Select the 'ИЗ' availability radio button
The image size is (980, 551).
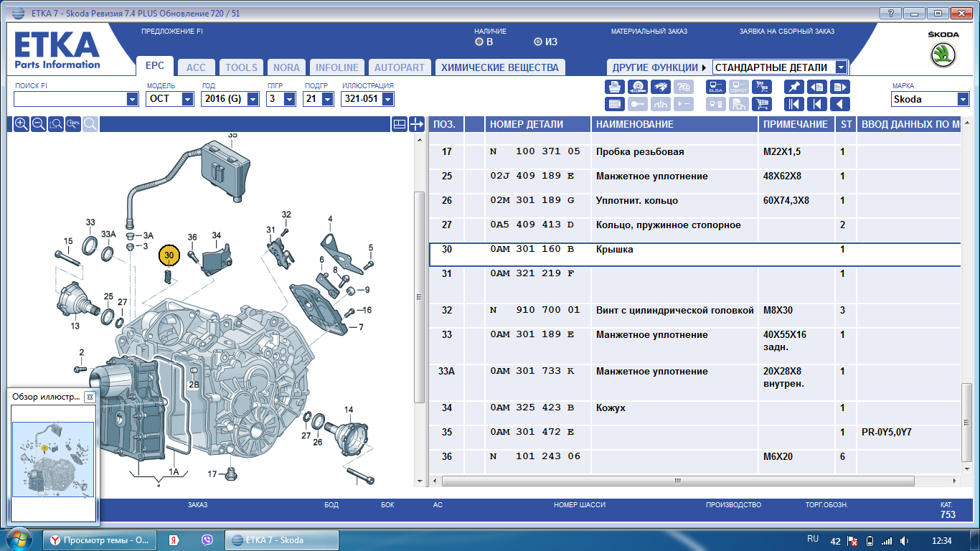(x=538, y=42)
